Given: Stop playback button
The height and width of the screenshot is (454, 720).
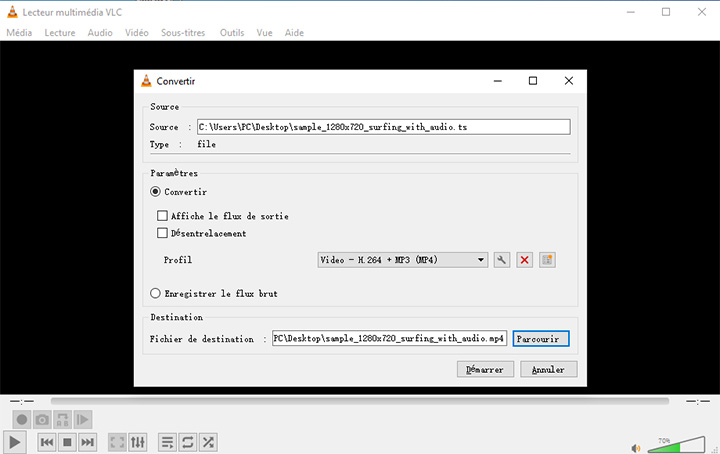Looking at the screenshot, I should tap(67, 442).
